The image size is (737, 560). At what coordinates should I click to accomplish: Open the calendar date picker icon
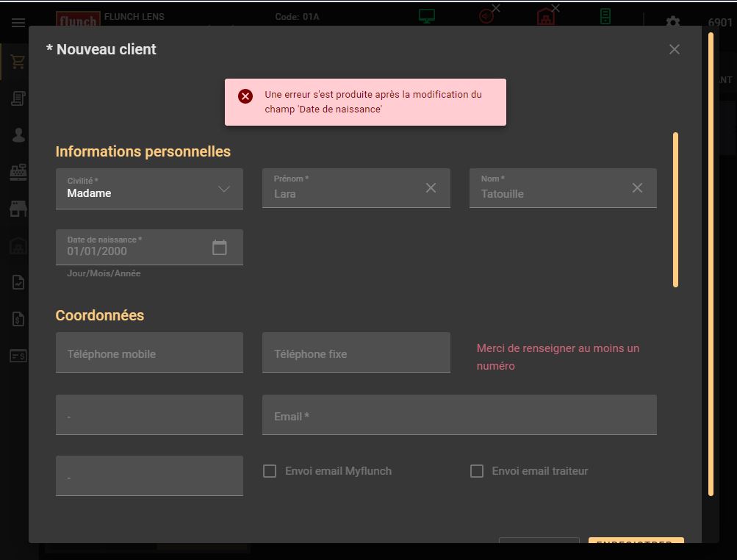click(219, 248)
